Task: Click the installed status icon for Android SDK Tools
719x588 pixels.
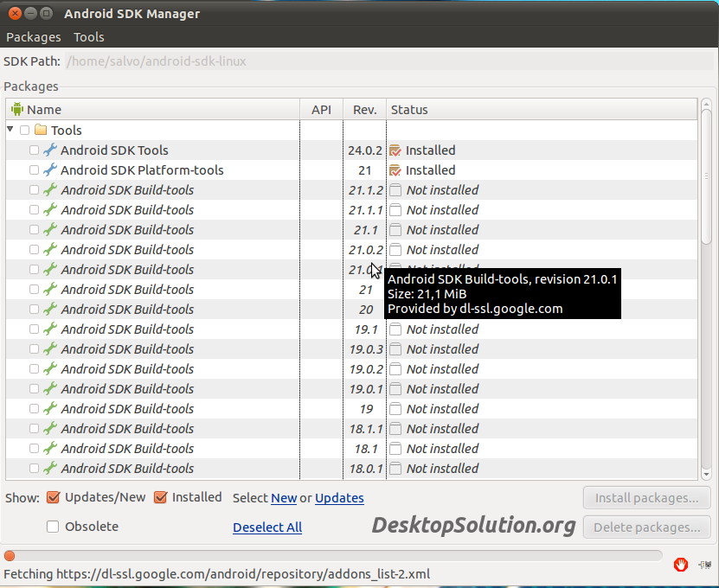Action: click(x=395, y=150)
